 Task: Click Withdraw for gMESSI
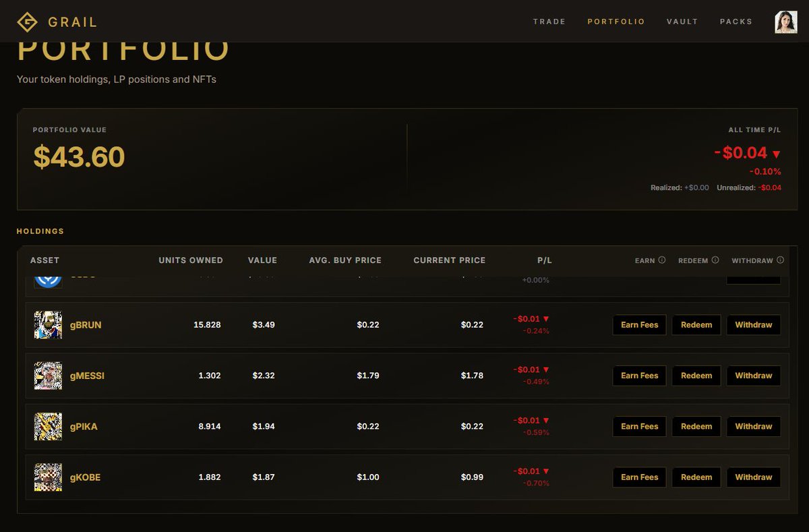tap(754, 376)
